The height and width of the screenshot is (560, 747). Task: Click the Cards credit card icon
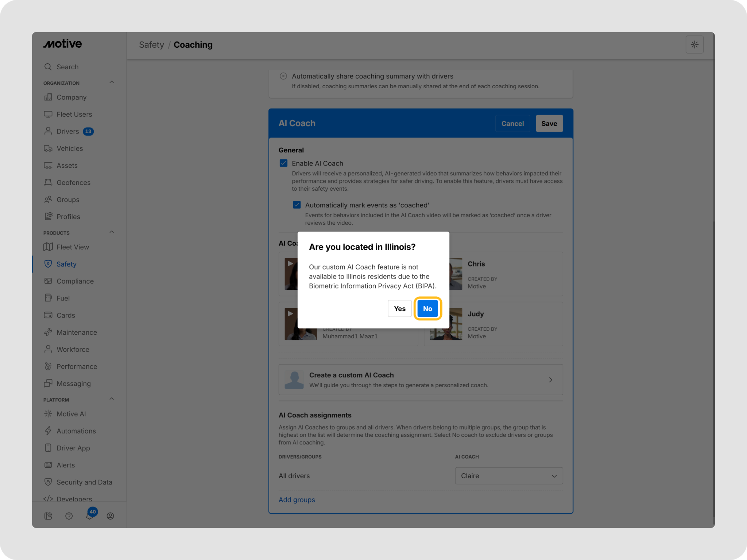pos(48,315)
